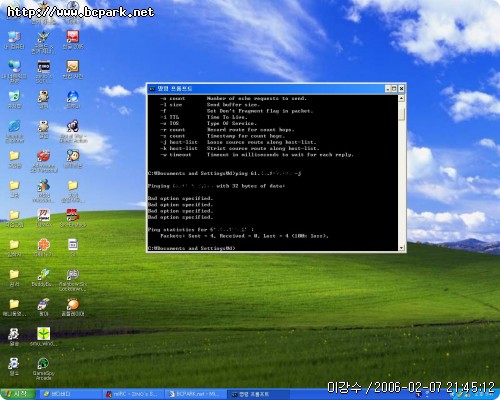Click the Command Prompt scrollbar thumb

tap(401, 114)
